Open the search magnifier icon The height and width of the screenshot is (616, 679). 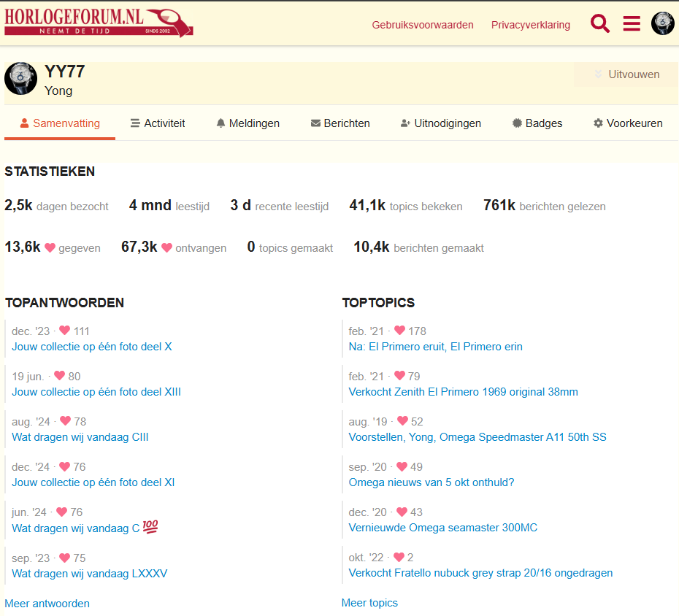click(599, 23)
